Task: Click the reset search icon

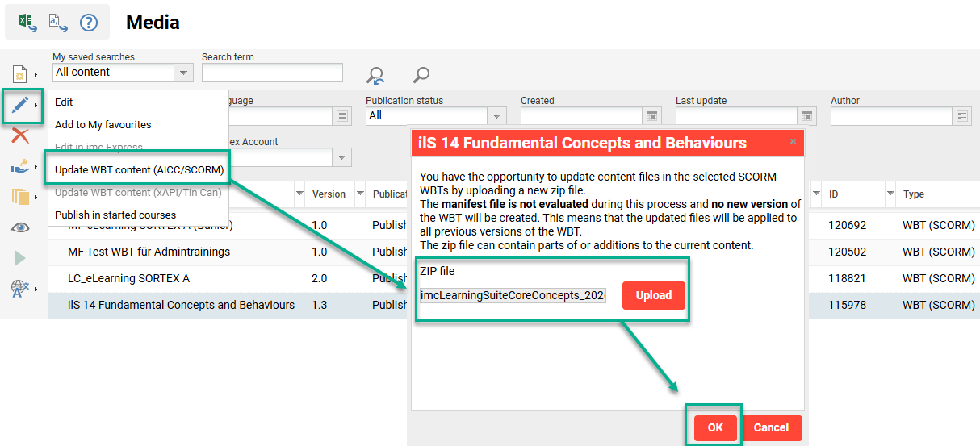Action: point(375,75)
